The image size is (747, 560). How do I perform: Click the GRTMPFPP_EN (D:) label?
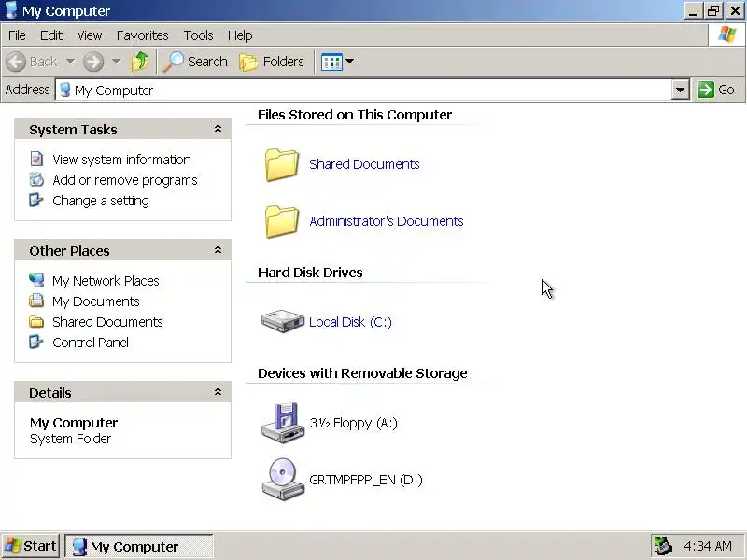click(366, 480)
